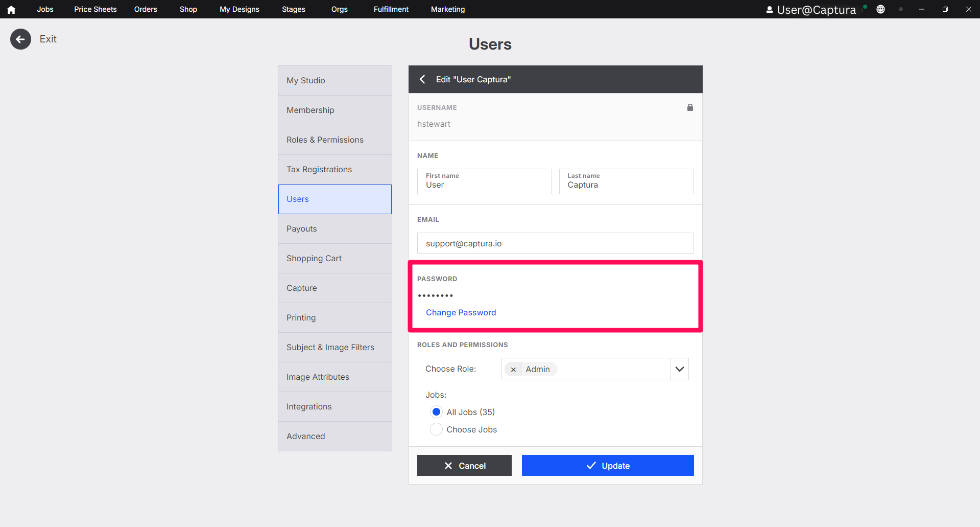The image size is (980, 527).
Task: Click the lock icon beside USERNAME
Action: click(x=690, y=107)
